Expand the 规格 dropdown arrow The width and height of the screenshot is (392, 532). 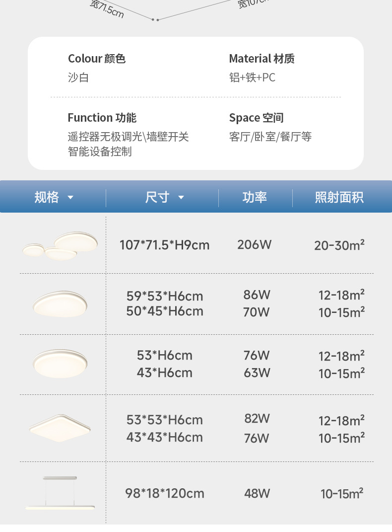70,198
